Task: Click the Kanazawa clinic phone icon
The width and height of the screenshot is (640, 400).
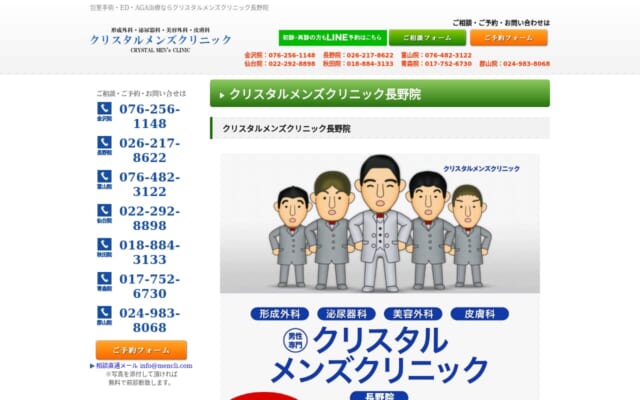Action: pos(104,110)
